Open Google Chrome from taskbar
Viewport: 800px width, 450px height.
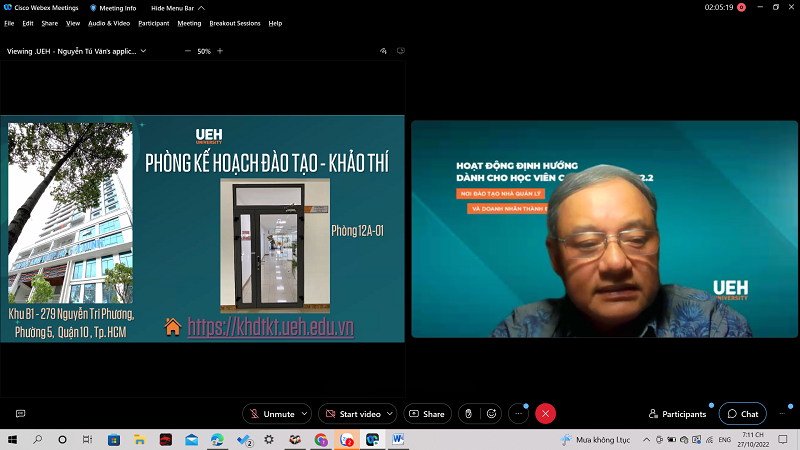[321, 440]
